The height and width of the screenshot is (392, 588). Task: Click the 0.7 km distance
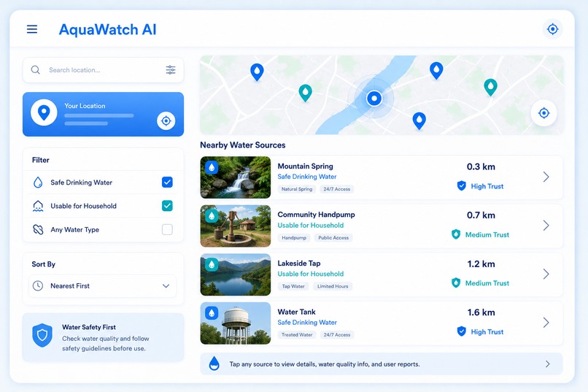point(481,215)
